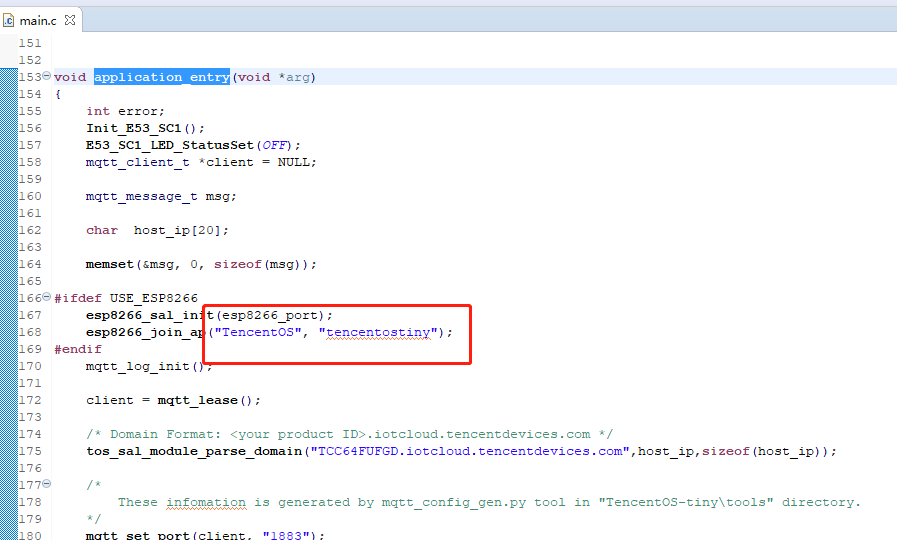Collapse the #ifdef USE_ESP8266 block
This screenshot has height=540, width=897.
point(47,296)
